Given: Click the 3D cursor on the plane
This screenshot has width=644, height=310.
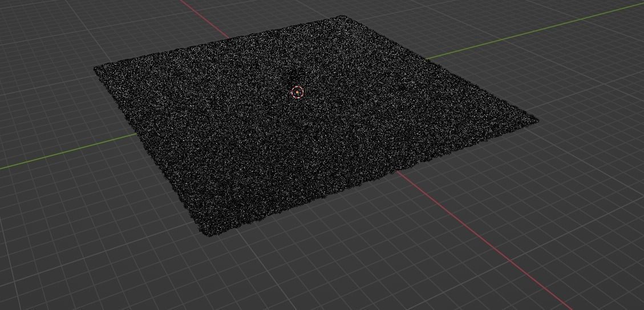Looking at the screenshot, I should pos(297,92).
